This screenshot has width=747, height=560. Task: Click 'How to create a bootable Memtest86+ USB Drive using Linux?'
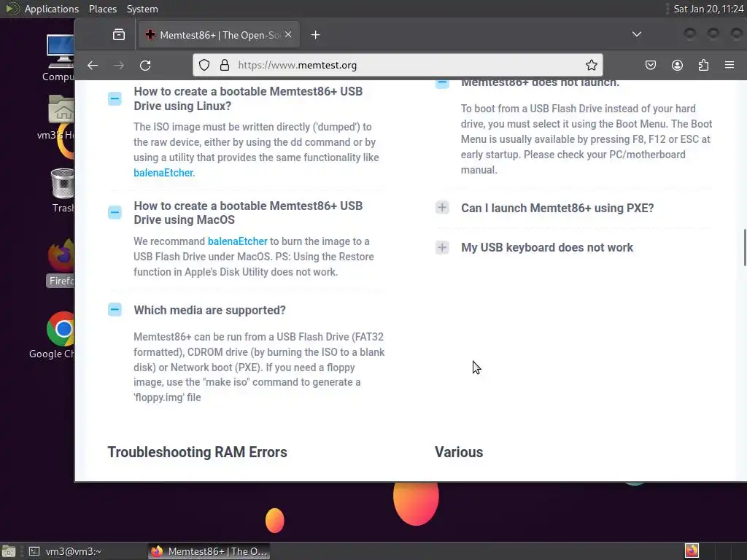tap(248, 98)
